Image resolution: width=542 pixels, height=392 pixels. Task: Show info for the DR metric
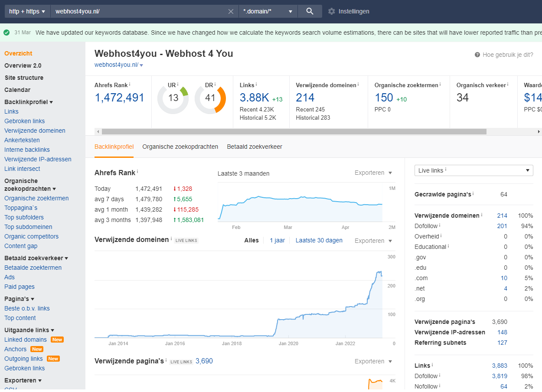click(215, 84)
